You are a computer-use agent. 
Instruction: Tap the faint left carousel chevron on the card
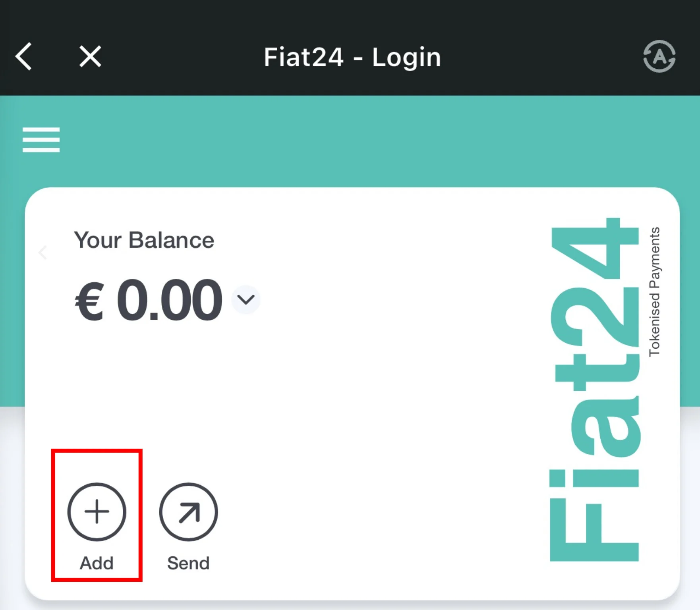pyautogui.click(x=42, y=253)
